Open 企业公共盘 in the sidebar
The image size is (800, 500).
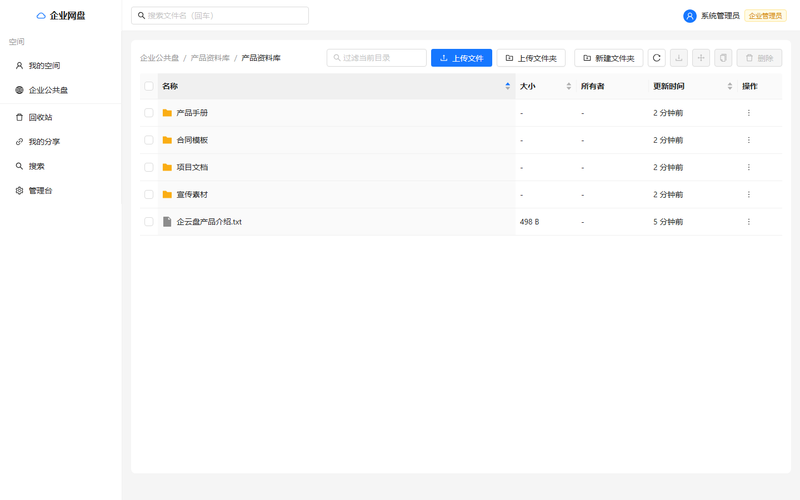[60, 90]
